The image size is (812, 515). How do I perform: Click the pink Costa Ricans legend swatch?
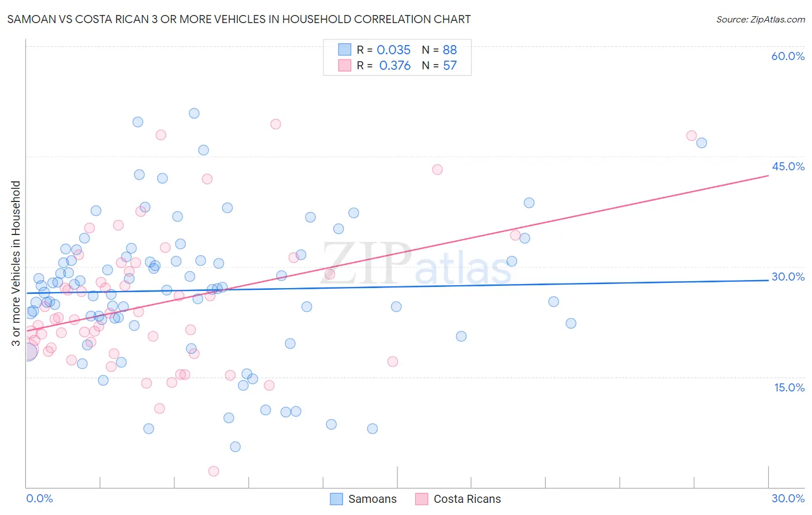tap(422, 499)
